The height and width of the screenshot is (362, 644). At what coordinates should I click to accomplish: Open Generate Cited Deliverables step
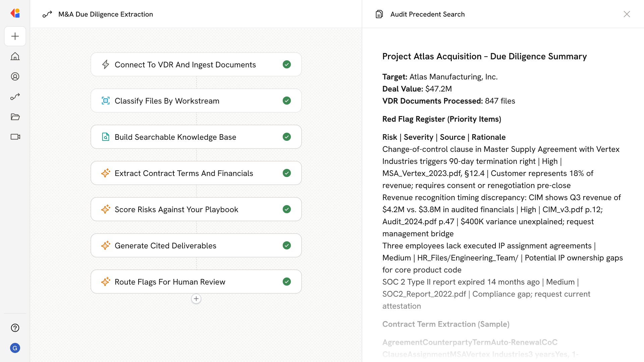click(165, 246)
